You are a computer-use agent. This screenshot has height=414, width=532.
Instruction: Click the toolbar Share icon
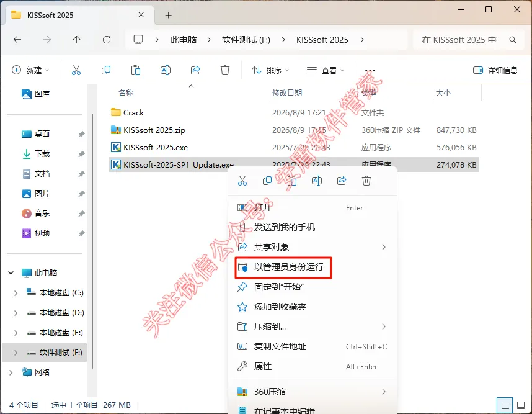pos(195,70)
